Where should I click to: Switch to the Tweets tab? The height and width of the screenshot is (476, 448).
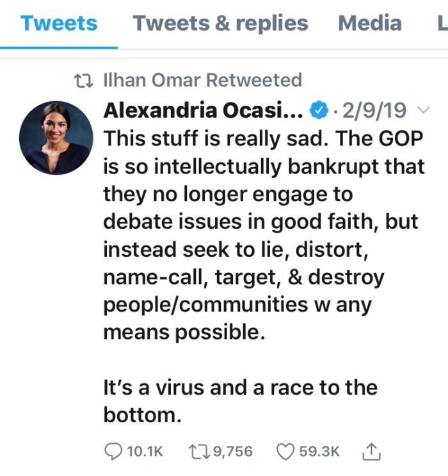(x=59, y=24)
